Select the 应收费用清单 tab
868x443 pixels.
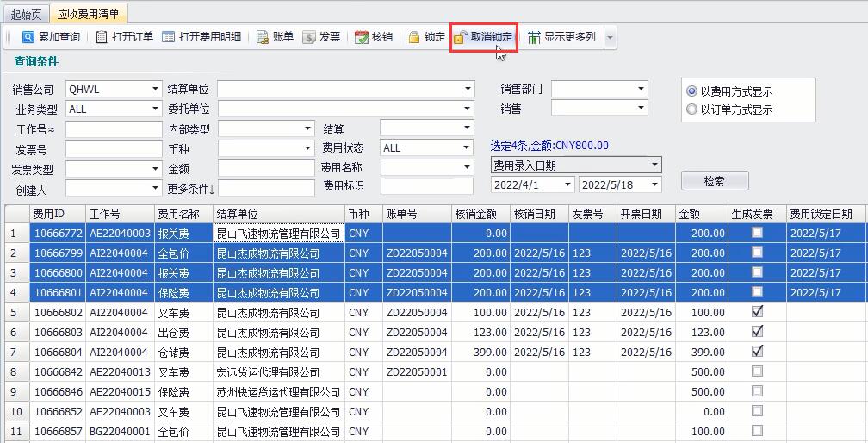[89, 14]
